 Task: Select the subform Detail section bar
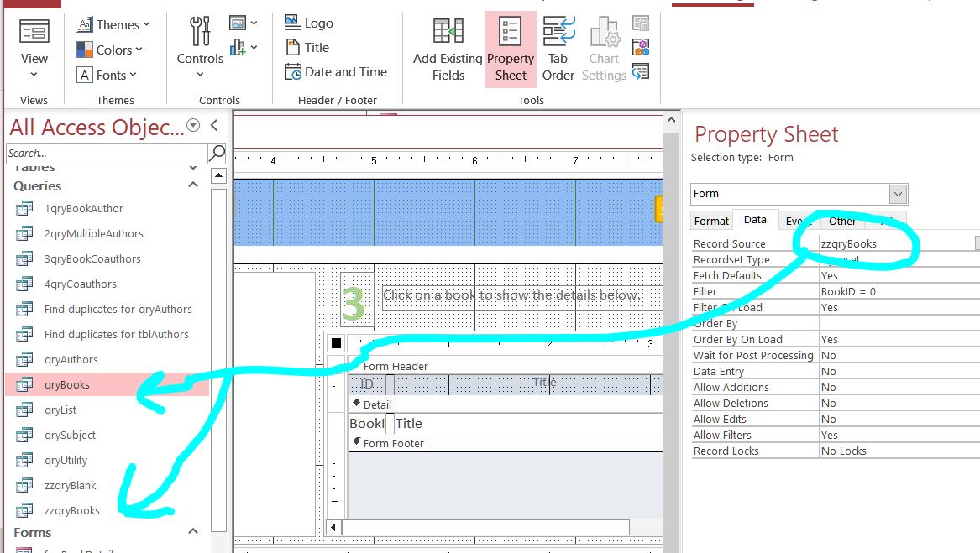coord(505,405)
